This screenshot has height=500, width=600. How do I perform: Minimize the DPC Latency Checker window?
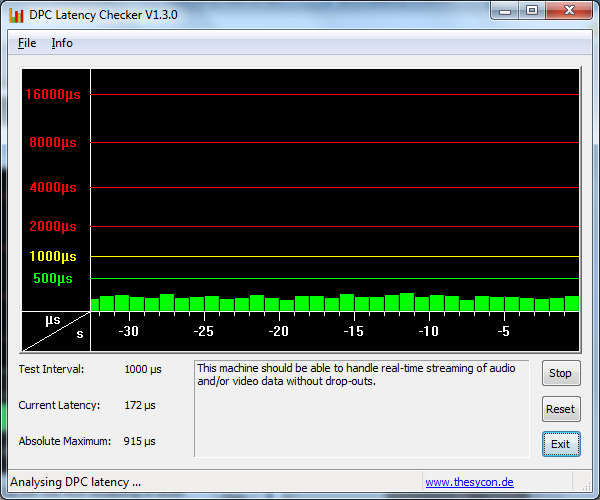(x=505, y=11)
